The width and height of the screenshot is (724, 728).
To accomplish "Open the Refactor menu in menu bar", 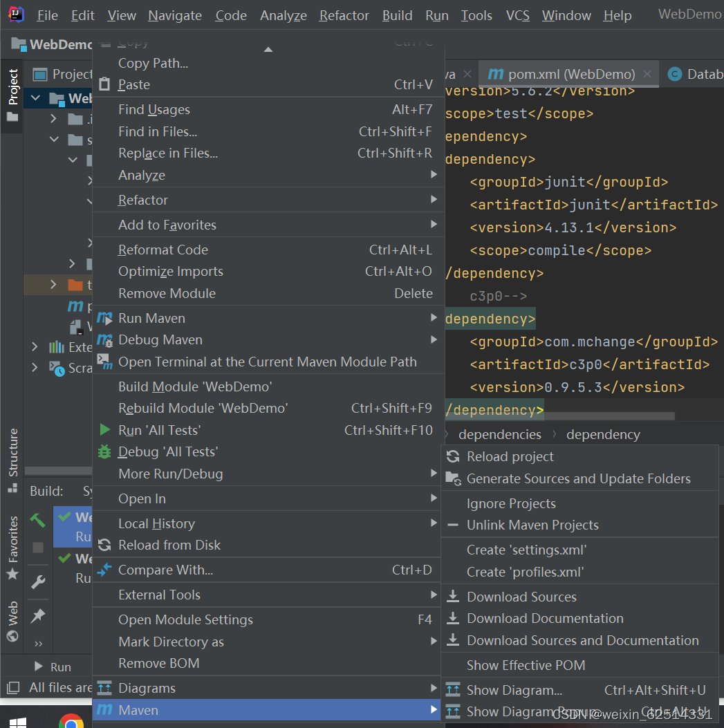I will 344,15.
